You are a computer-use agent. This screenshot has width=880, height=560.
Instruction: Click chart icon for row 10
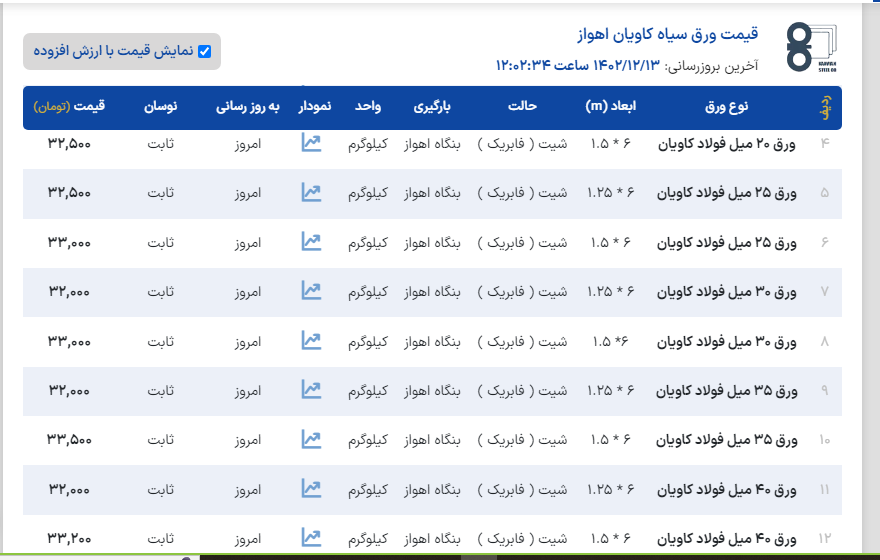pos(310,439)
